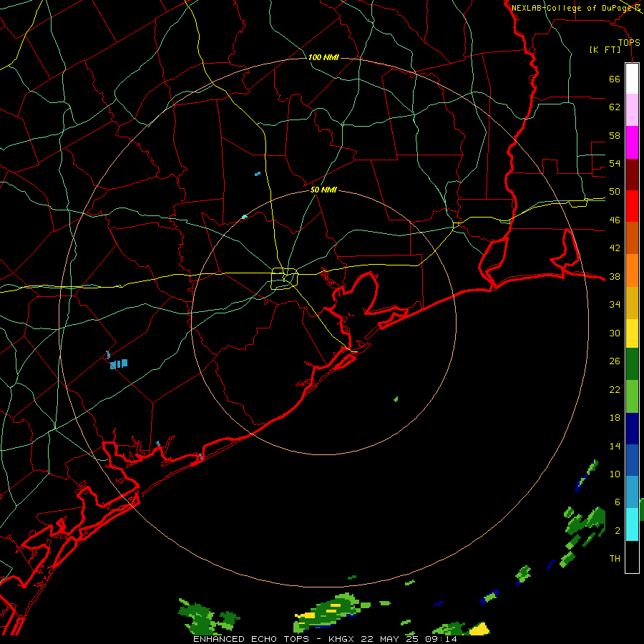Click the yellow highway loop at the radar center

tap(285, 278)
